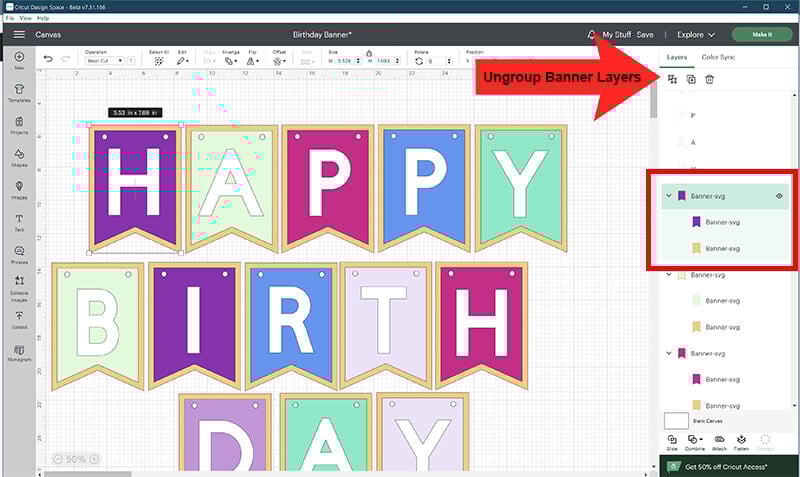Viewport: 800px width, 477px height.
Task: Click the Redo arrow
Action: coord(65,59)
